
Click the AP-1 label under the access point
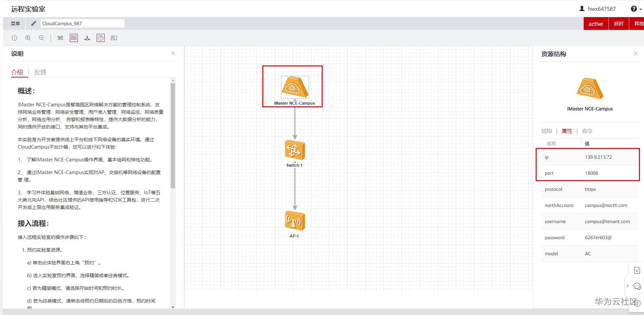(x=294, y=236)
